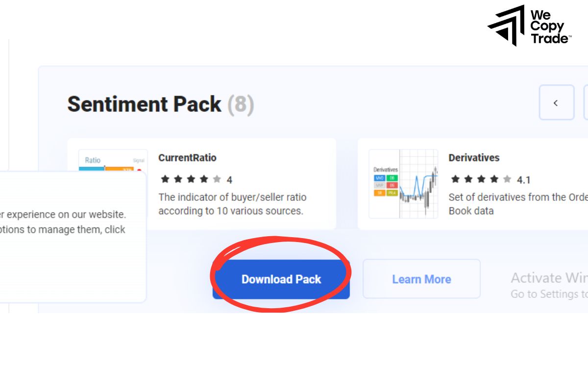This screenshot has width=588, height=392.
Task: Click the Sentiment Pack heading
Action: 144,104
